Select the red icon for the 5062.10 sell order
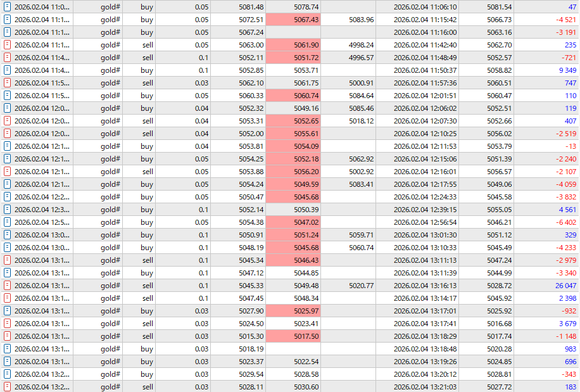Image resolution: width=580 pixels, height=392 pixels. (7, 83)
